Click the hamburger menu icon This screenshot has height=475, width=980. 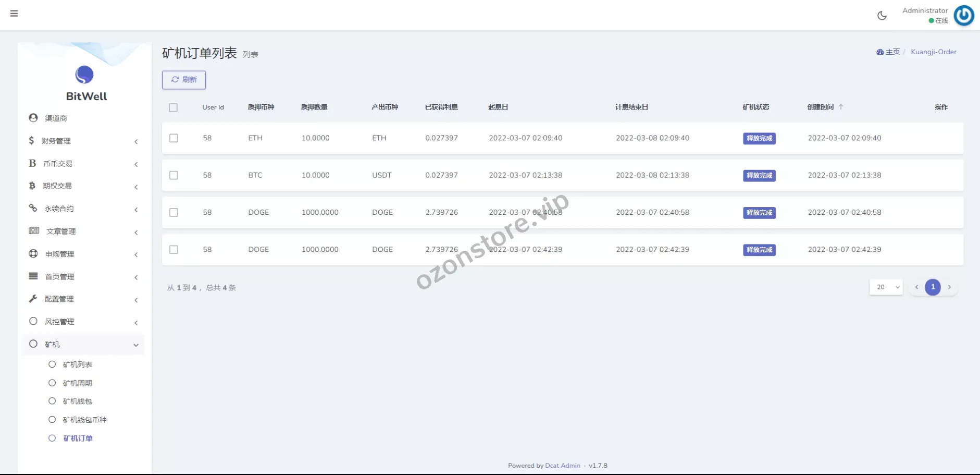14,14
